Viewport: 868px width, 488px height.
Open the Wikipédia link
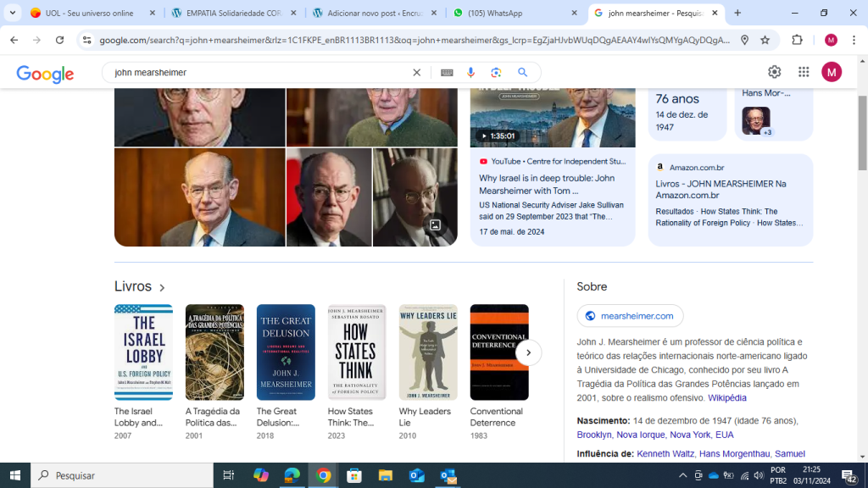point(727,397)
